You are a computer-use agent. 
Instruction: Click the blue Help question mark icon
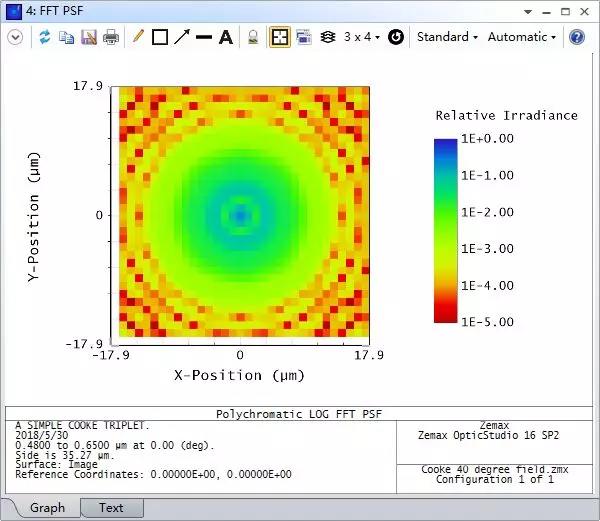click(577, 37)
